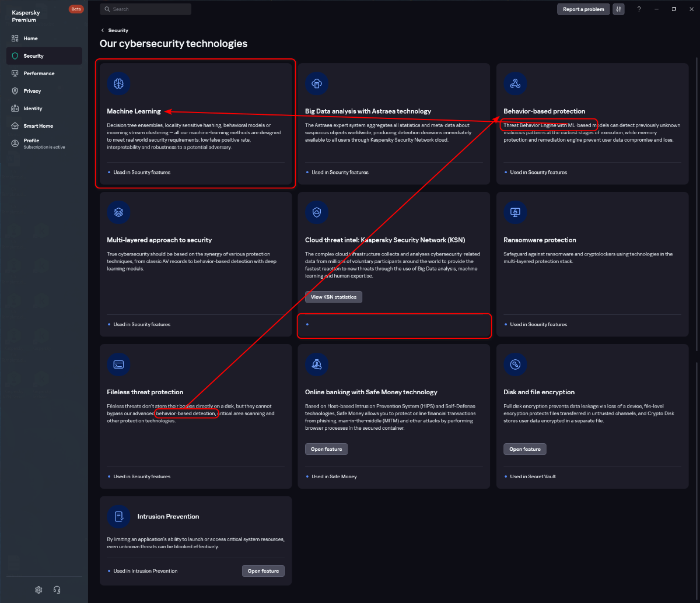Image resolution: width=700 pixels, height=603 pixels.
Task: Click Used in Security features under Ransomware protection
Action: pos(538,324)
